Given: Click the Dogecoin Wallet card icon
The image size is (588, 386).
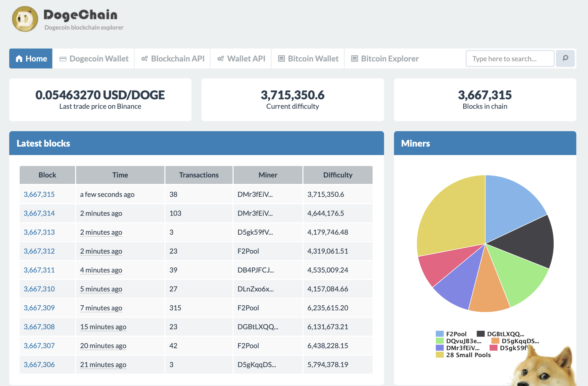Looking at the screenshot, I should (x=63, y=59).
